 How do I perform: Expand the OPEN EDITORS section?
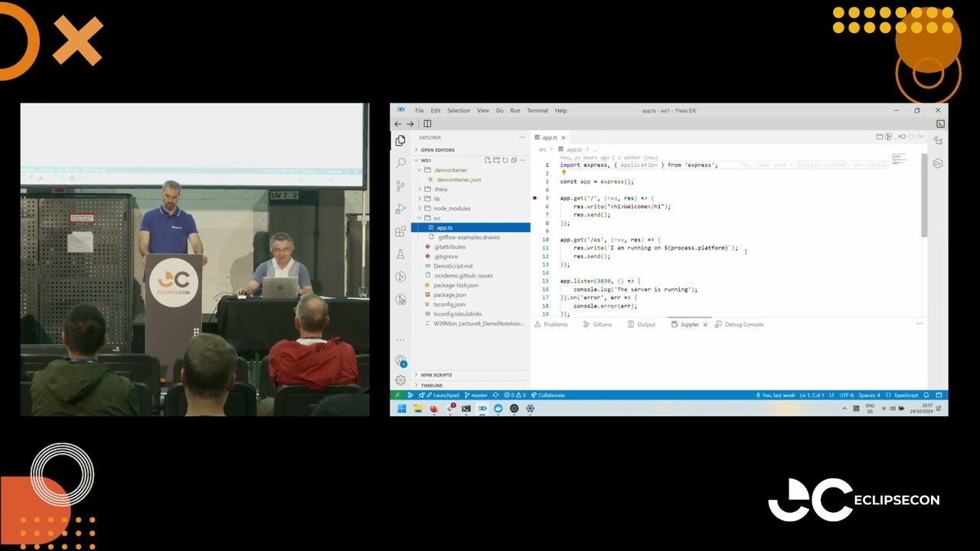pos(437,150)
